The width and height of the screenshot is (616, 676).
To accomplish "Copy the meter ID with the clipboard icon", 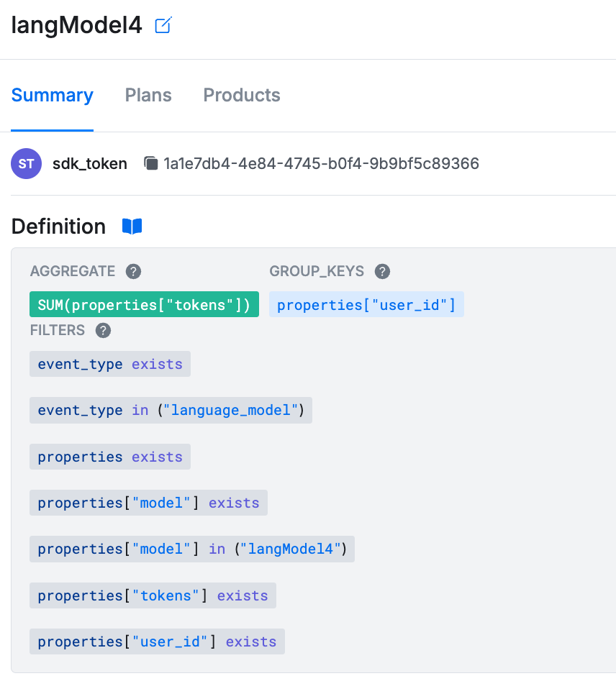I will click(x=150, y=163).
